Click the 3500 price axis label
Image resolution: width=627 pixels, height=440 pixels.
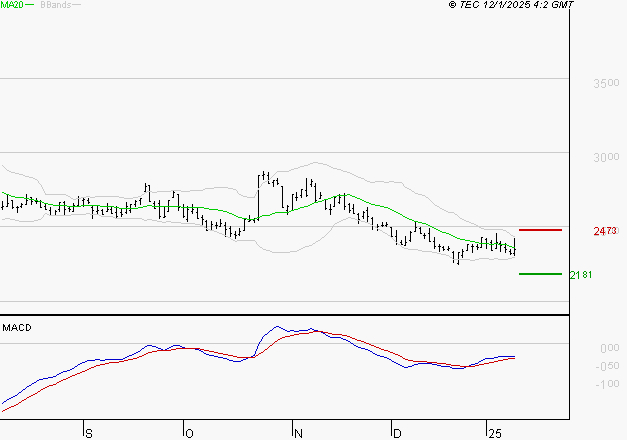click(x=606, y=83)
